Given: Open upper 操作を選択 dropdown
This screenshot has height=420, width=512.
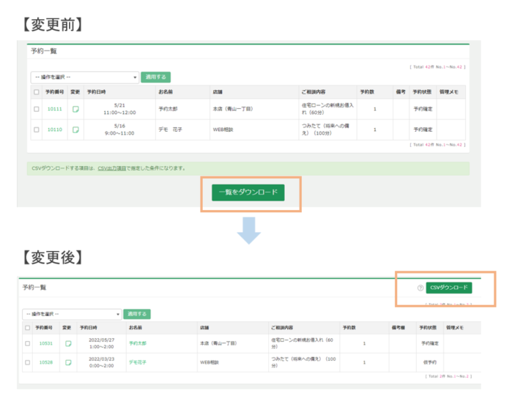Looking at the screenshot, I should click(85, 78).
